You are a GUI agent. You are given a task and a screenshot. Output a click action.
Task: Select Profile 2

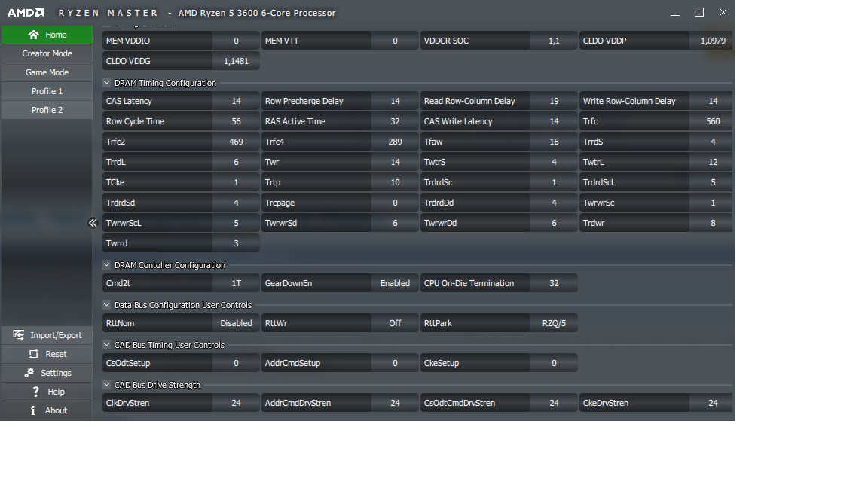[47, 110]
